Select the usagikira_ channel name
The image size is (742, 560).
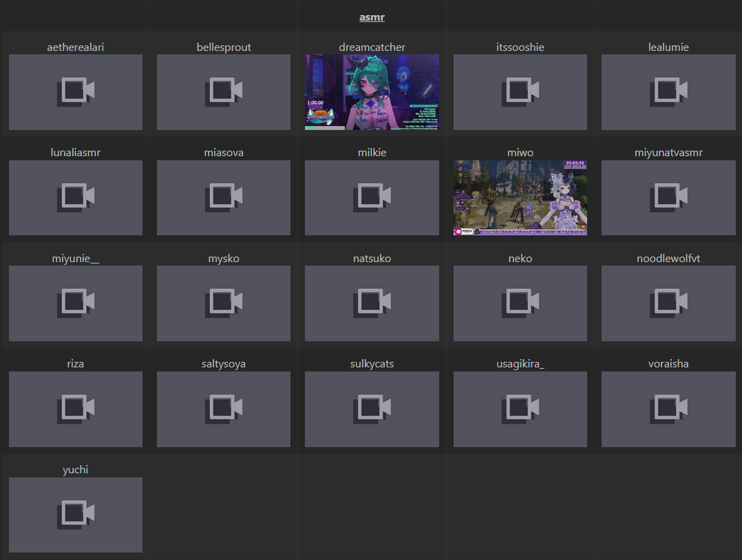pyautogui.click(x=520, y=364)
